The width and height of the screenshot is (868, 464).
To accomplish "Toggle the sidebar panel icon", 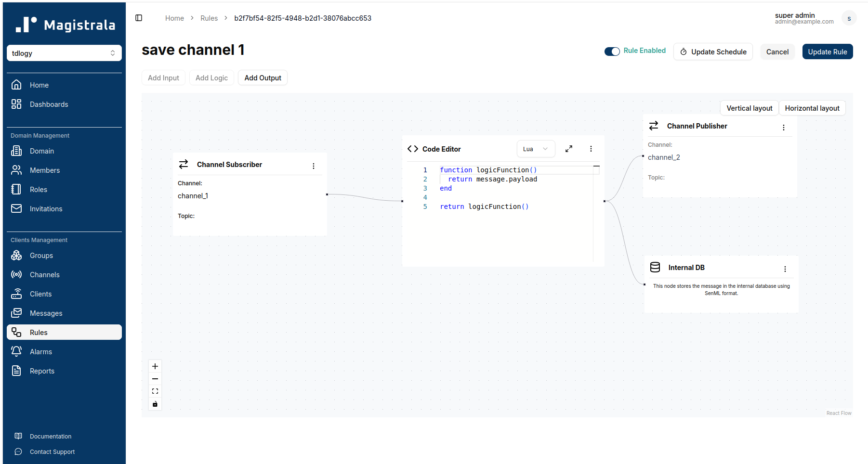I will 139,18.
